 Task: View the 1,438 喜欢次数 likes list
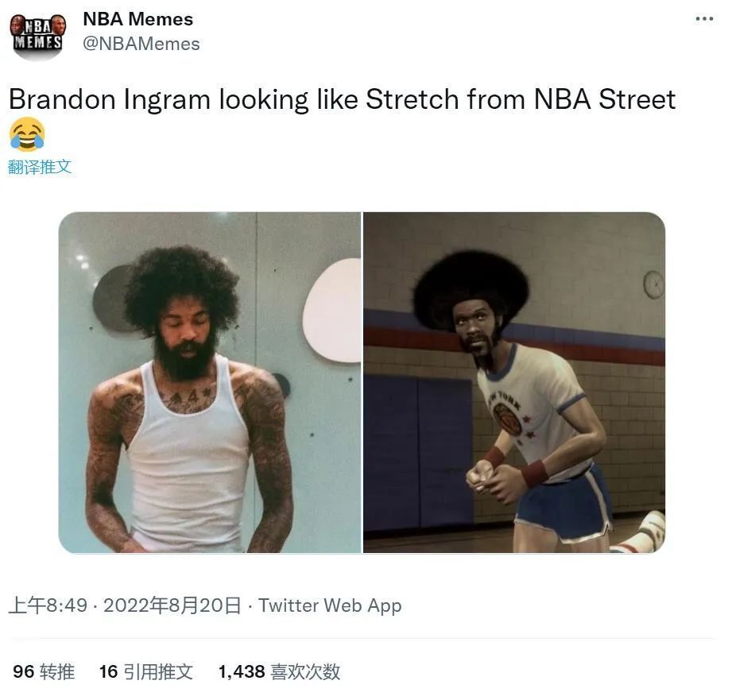click(279, 671)
